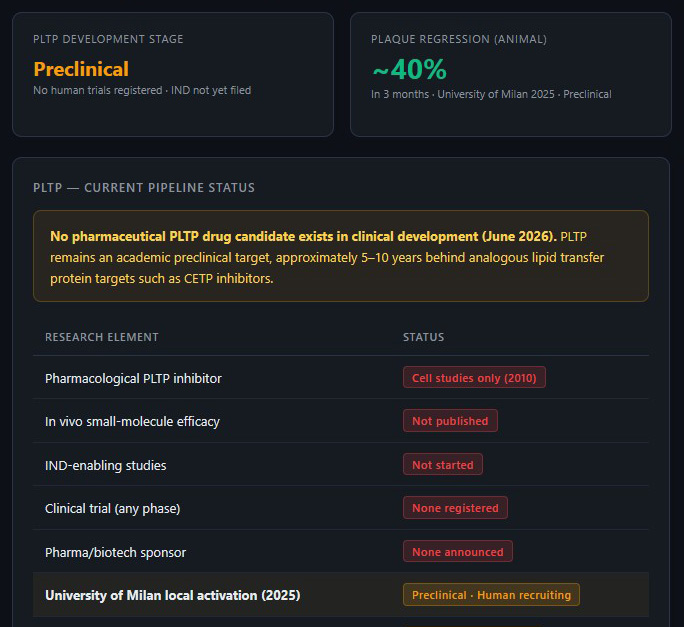Click the 'Clinical trial (any phase)' row
This screenshot has height=627, width=684.
[341, 508]
